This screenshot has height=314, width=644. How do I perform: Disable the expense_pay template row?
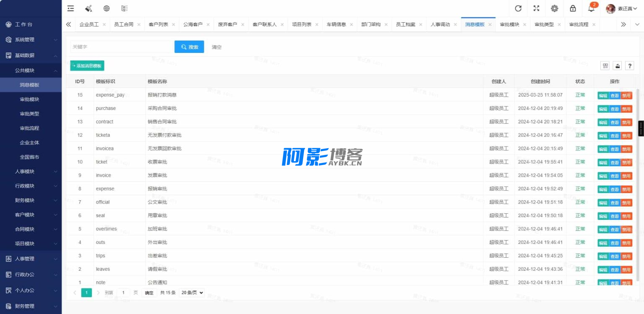[626, 95]
